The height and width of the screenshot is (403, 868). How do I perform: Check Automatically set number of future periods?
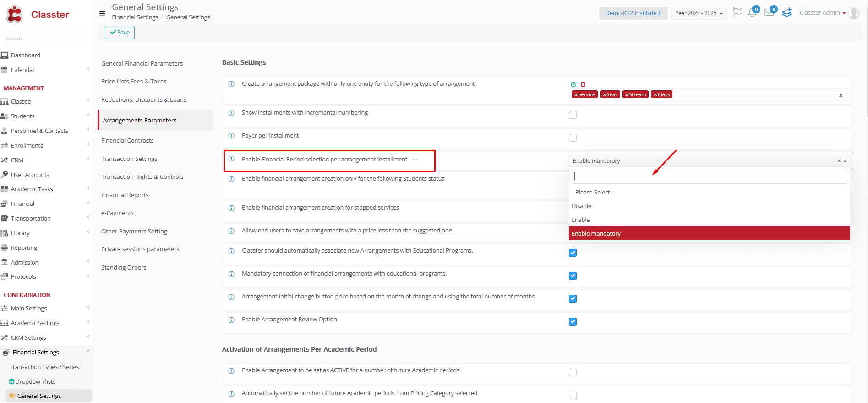(573, 396)
